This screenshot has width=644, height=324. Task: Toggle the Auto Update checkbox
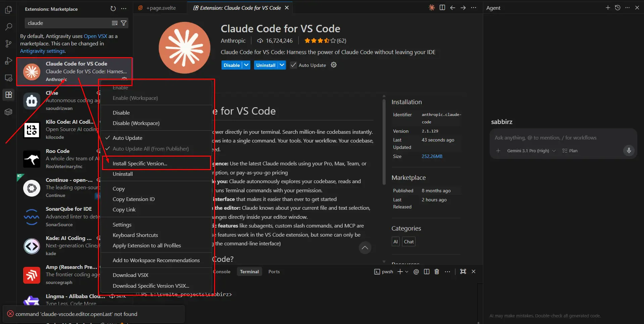[293, 65]
